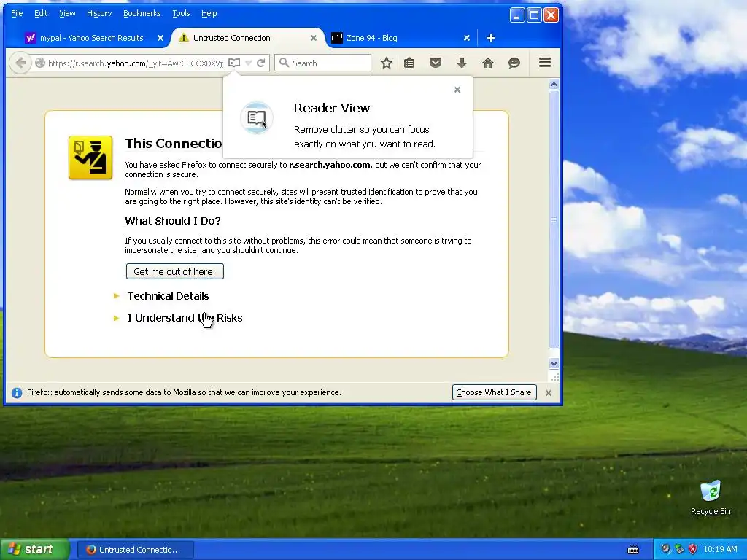Open the Edit menu
This screenshot has height=560, width=747.
pos(41,13)
